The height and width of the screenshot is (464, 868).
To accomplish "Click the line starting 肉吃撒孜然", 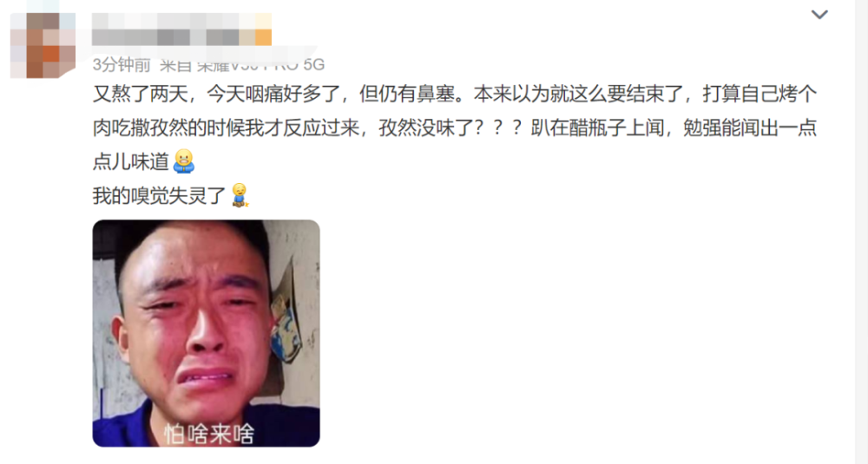I will [x=455, y=127].
